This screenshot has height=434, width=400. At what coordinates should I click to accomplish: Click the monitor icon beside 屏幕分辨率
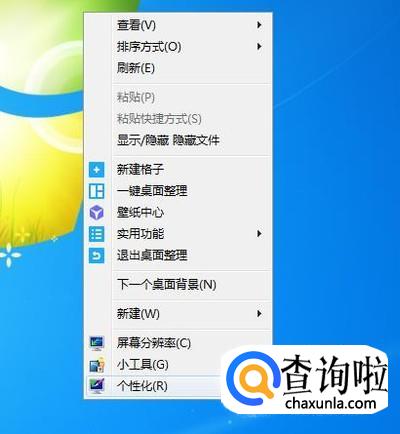(97, 343)
